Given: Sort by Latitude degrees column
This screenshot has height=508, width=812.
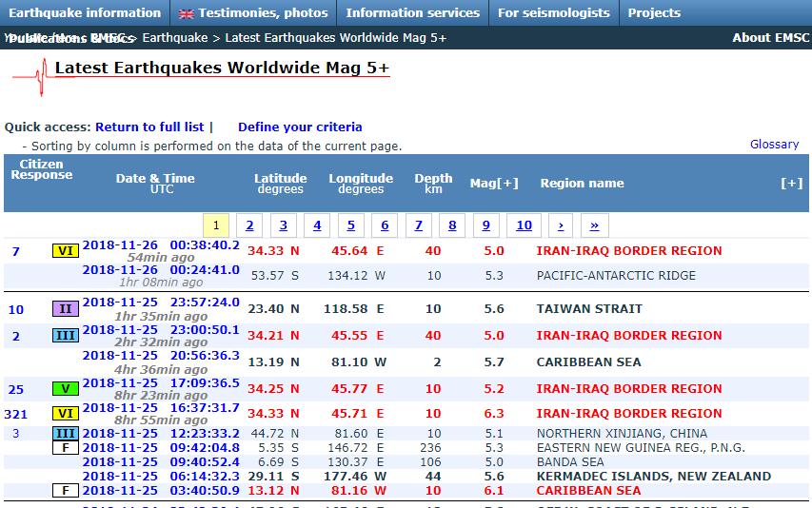Looking at the screenshot, I should 280,184.
